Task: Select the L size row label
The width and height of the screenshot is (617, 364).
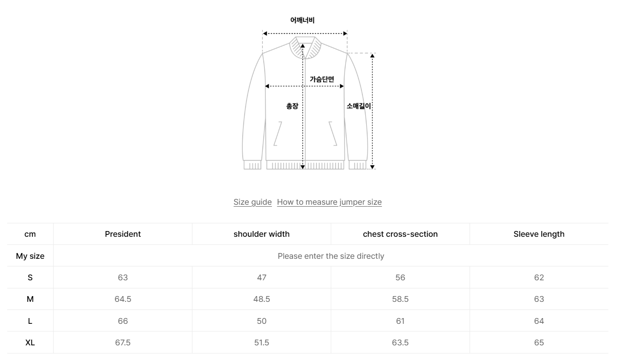Action: [x=30, y=321]
